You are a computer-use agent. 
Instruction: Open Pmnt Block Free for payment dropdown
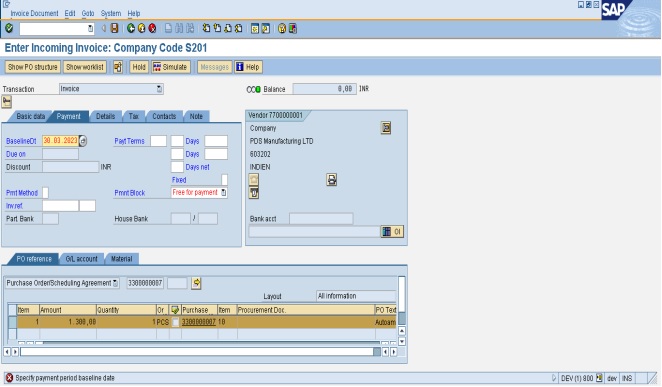point(224,192)
